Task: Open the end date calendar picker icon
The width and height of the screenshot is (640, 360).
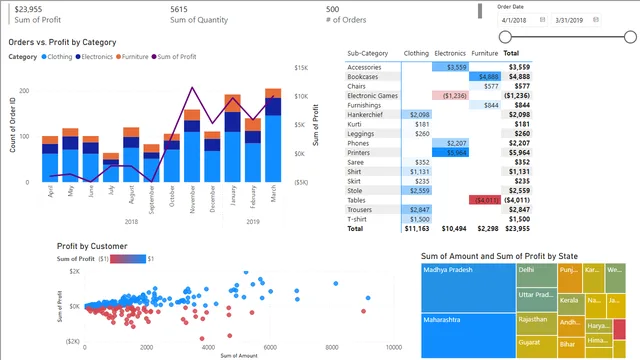Action: [x=596, y=20]
